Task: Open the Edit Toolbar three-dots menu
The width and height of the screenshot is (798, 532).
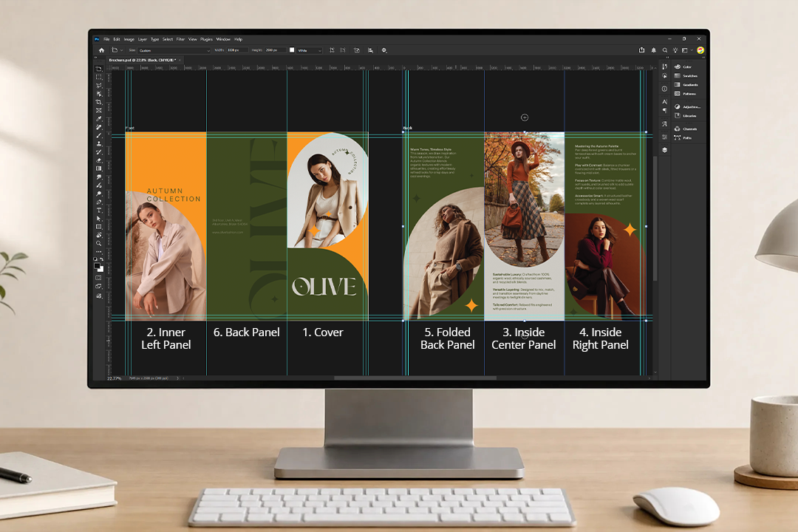Action: 99,251
